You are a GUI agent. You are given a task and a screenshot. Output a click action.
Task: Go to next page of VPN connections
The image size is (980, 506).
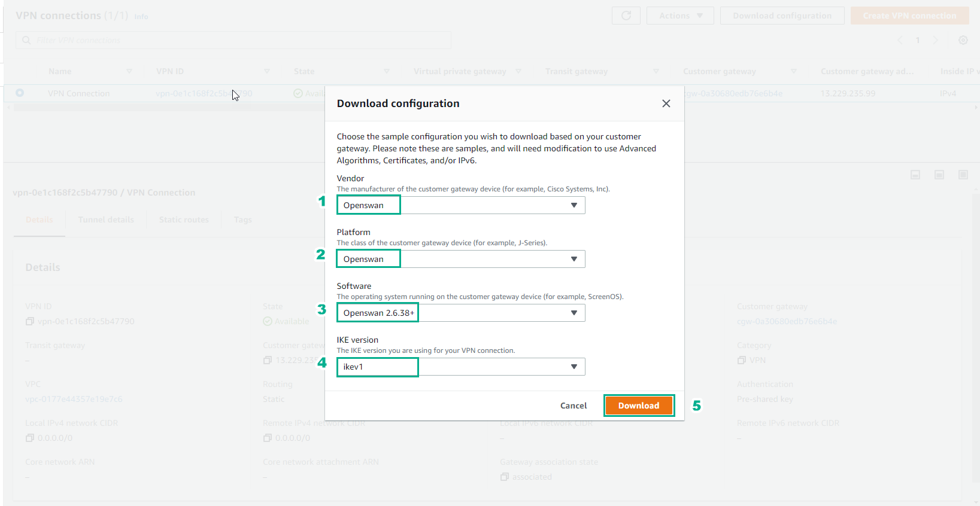(935, 40)
